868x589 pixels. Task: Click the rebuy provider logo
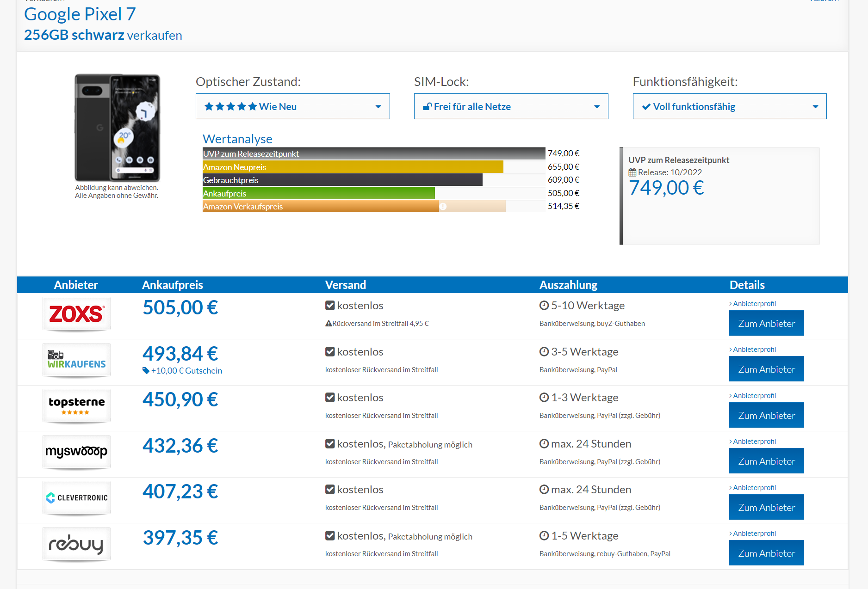point(76,544)
